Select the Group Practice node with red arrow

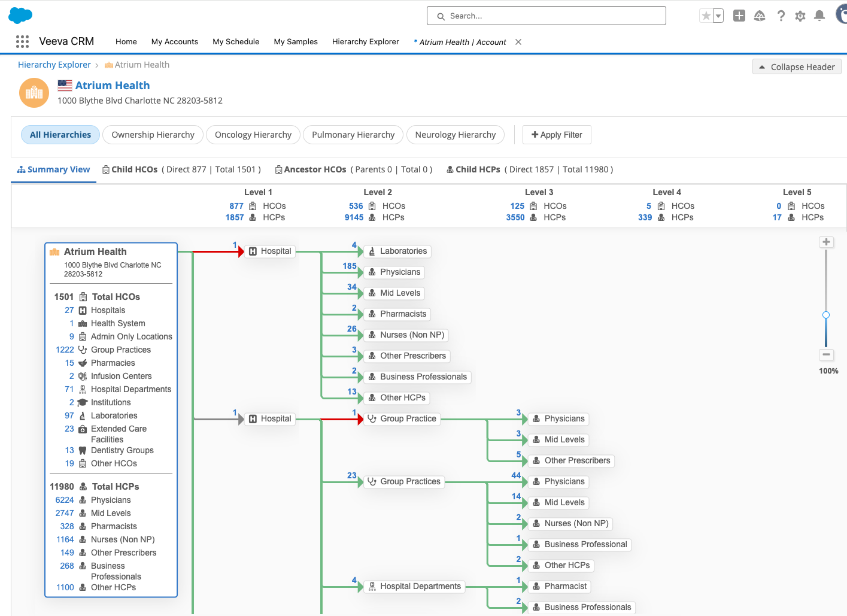(402, 419)
